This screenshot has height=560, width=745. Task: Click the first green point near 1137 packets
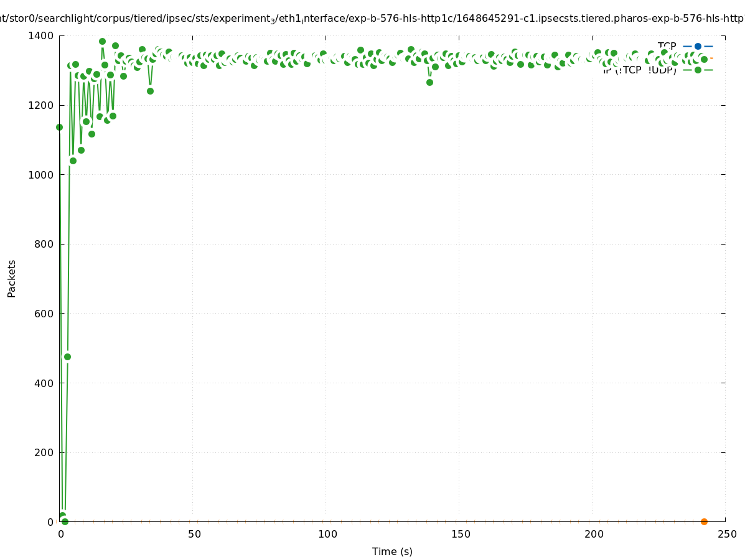click(x=59, y=127)
